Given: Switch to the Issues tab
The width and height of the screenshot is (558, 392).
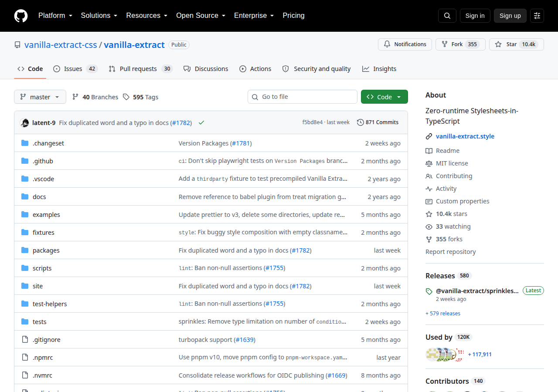Looking at the screenshot, I should 75,69.
